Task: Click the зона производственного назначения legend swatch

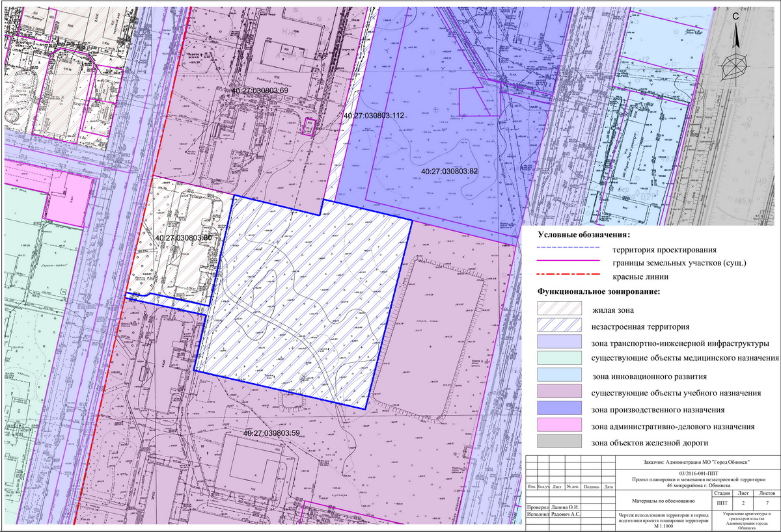Action: [558, 410]
